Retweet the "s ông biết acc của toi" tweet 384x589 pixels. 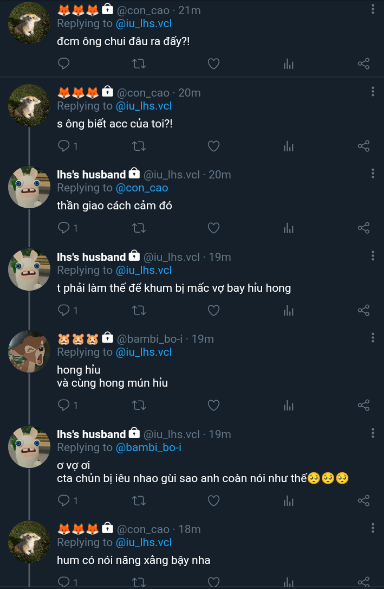pos(139,146)
